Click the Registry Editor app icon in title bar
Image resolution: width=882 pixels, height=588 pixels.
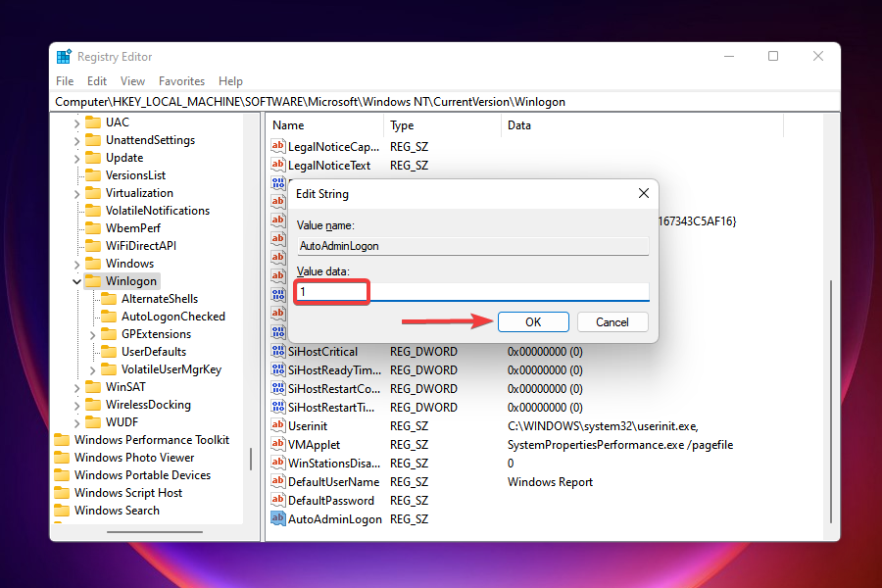point(64,57)
